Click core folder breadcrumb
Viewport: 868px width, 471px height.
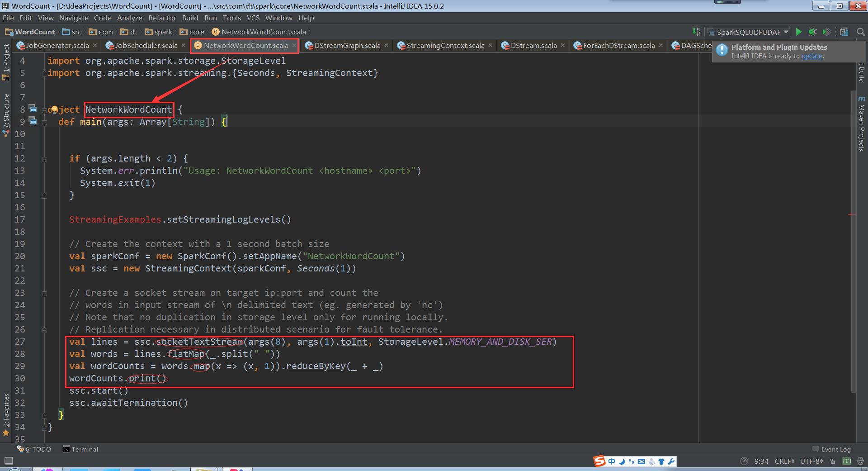click(192, 32)
